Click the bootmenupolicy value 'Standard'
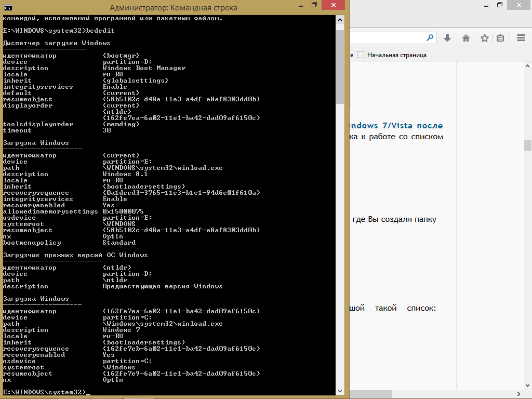This screenshot has width=532, height=399. [119, 243]
